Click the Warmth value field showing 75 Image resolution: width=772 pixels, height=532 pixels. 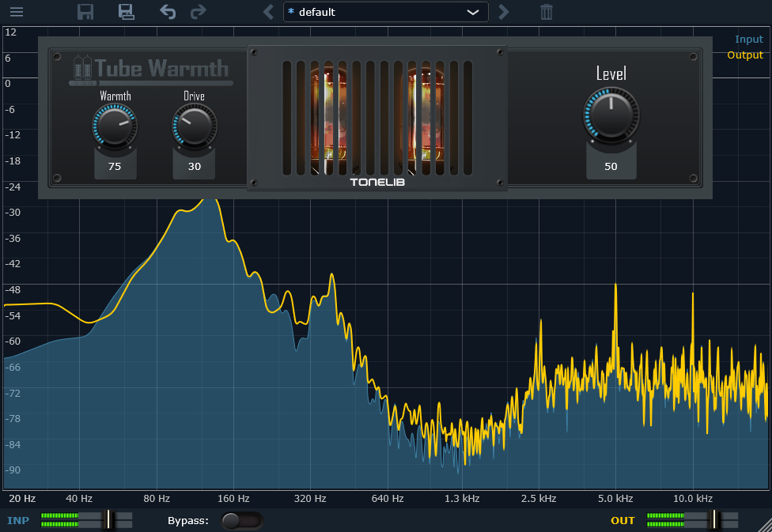point(115,166)
